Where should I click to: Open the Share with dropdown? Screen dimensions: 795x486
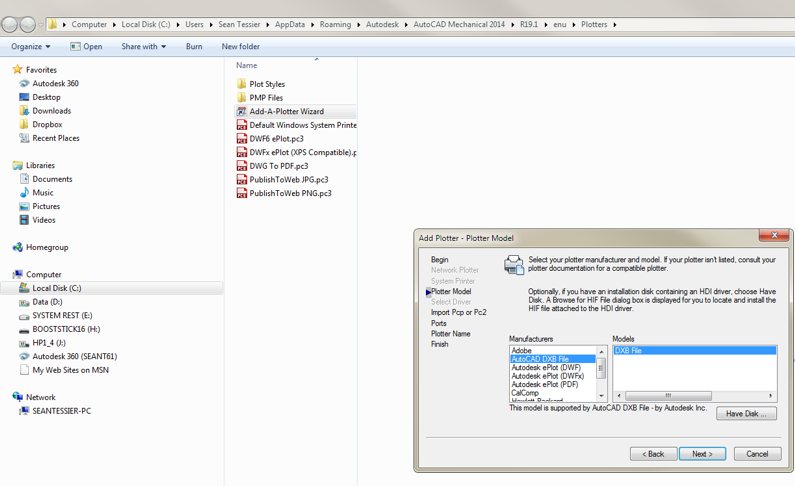pyautogui.click(x=143, y=47)
